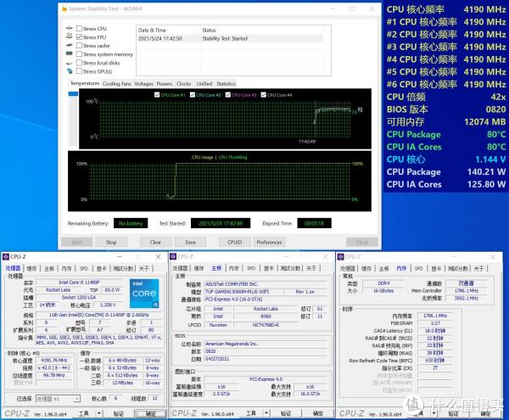509x420 pixels.
Task: Enable Stress local disks checkbox
Action: point(79,62)
